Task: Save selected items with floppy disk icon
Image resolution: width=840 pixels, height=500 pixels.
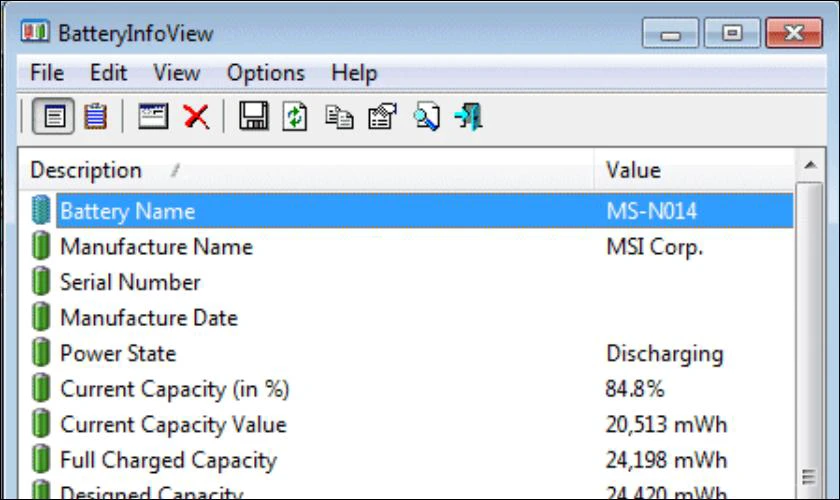Action: point(253,117)
